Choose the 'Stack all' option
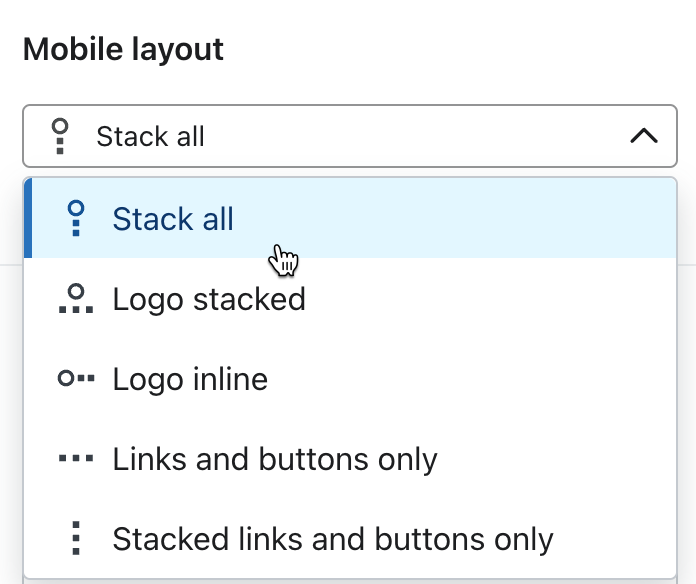Viewport: 696px width, 584px height. click(173, 218)
